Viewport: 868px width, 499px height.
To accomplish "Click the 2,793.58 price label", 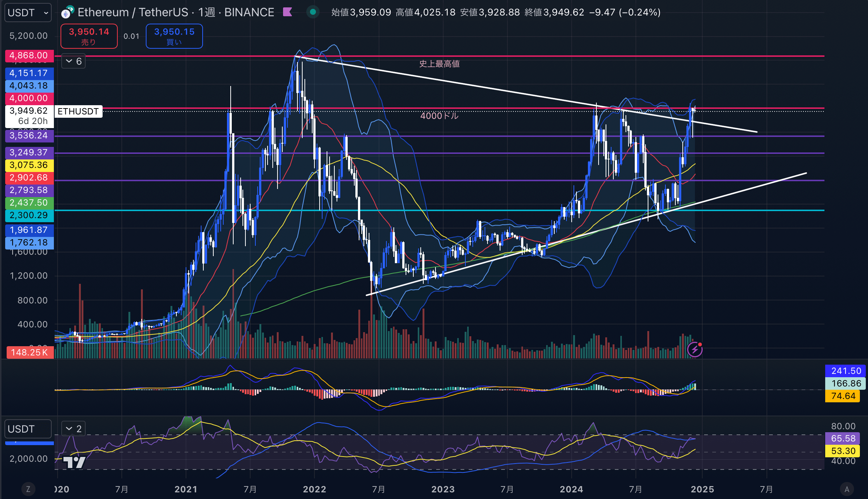I will click(x=30, y=190).
